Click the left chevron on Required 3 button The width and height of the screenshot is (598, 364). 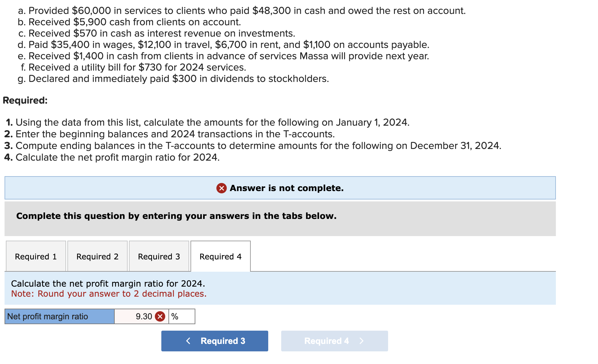coord(189,341)
